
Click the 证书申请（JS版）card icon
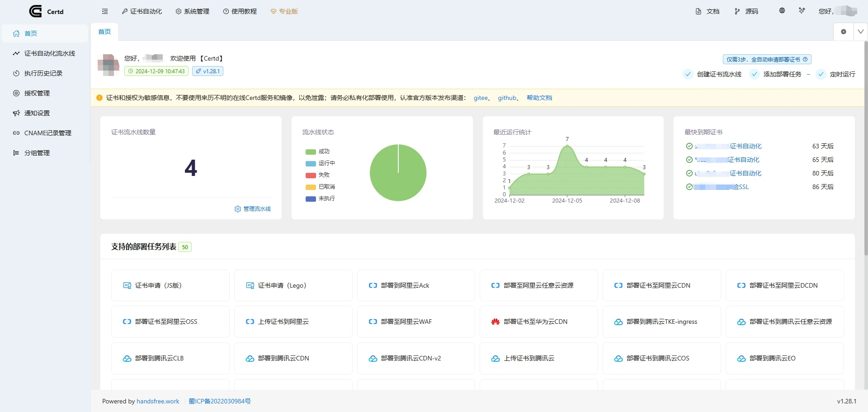127,285
